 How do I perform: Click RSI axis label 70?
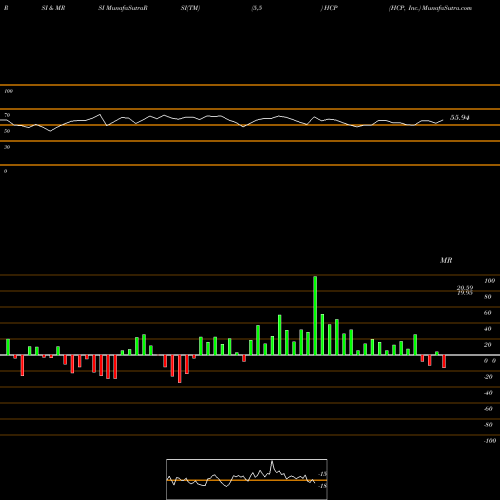pyautogui.click(x=7, y=115)
